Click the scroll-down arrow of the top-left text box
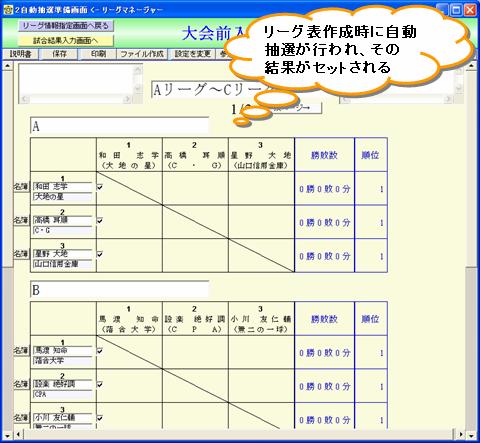Screen dimensions: 480x443 pos(138,88)
